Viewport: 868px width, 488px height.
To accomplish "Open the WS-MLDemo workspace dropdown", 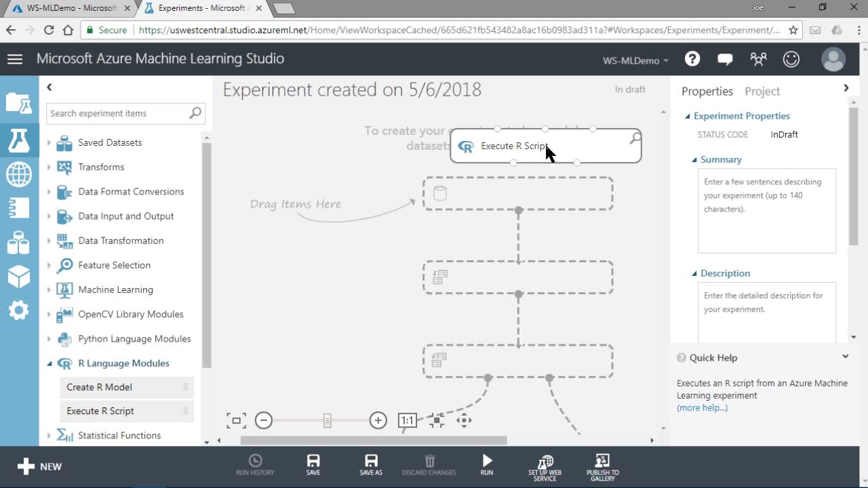I will (x=635, y=60).
